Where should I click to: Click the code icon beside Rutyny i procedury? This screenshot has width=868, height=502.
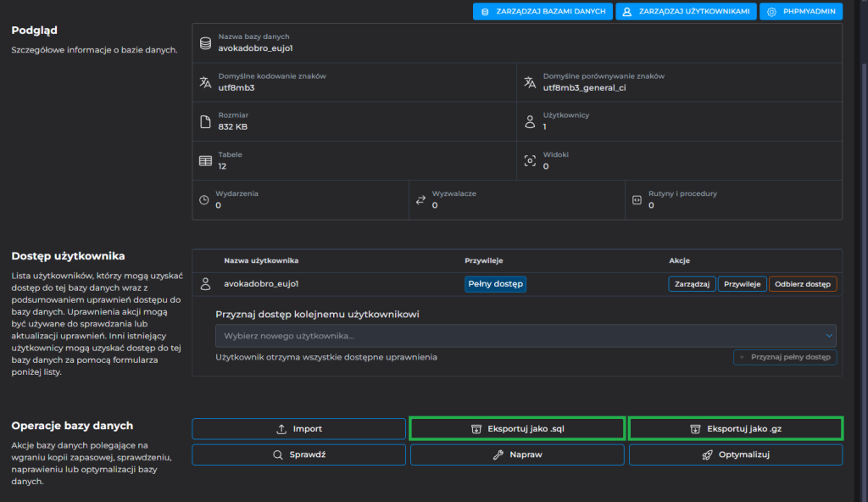(x=637, y=200)
